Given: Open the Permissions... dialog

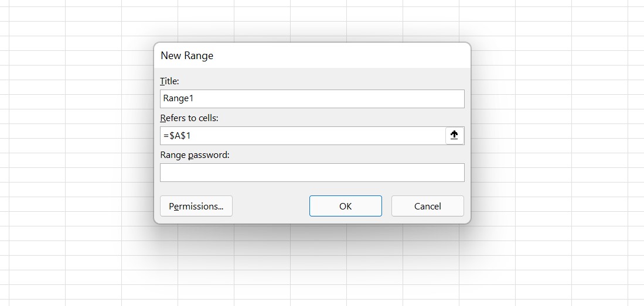Looking at the screenshot, I should point(196,206).
